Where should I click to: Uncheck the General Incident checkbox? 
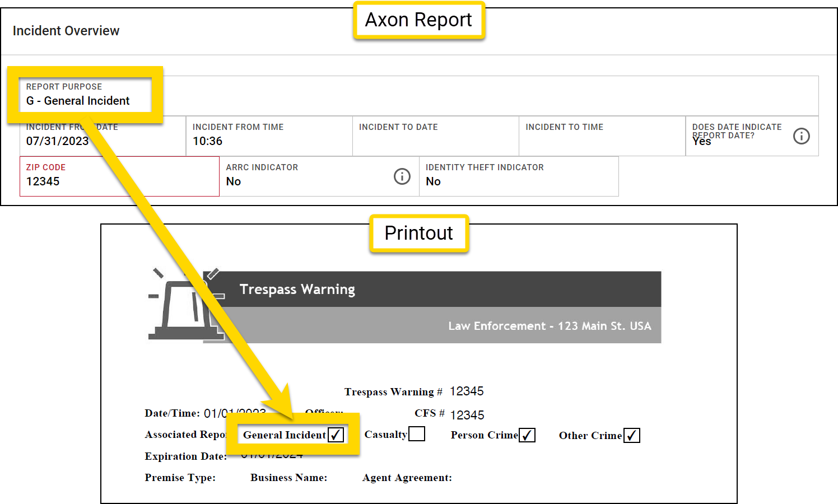tap(336, 434)
